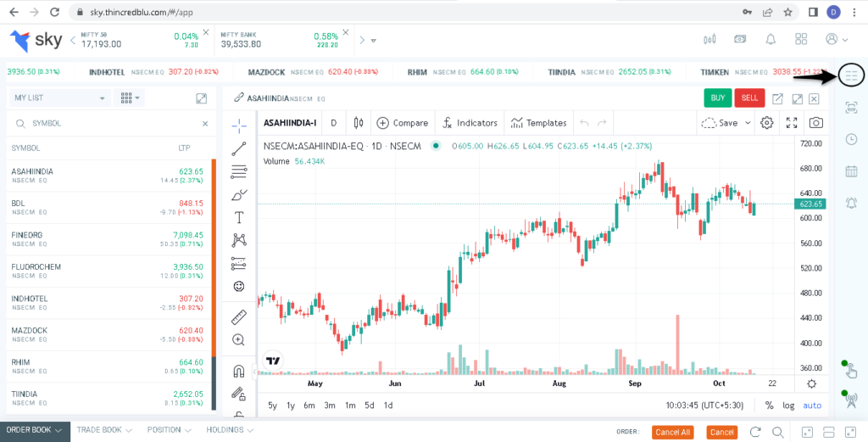Select the FINEORG watchlist row
The width and height of the screenshot is (868, 442).
click(109, 239)
